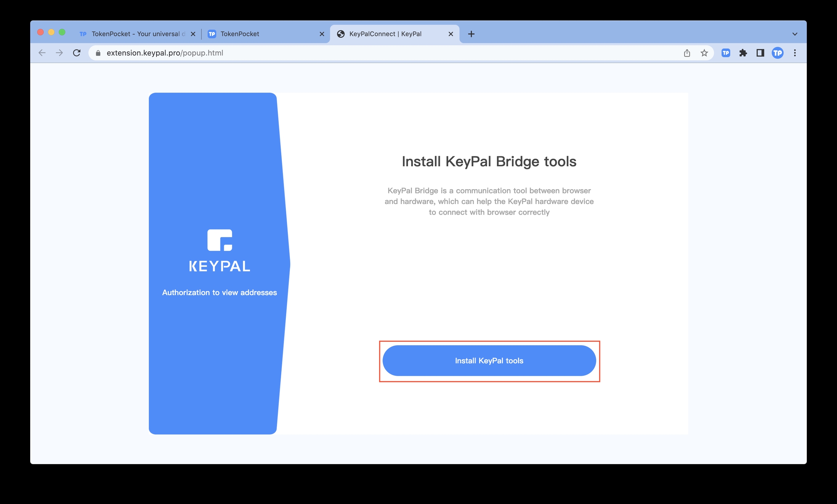The image size is (837, 504).
Task: Close the middle TokenPocket tab
Action: (x=322, y=34)
